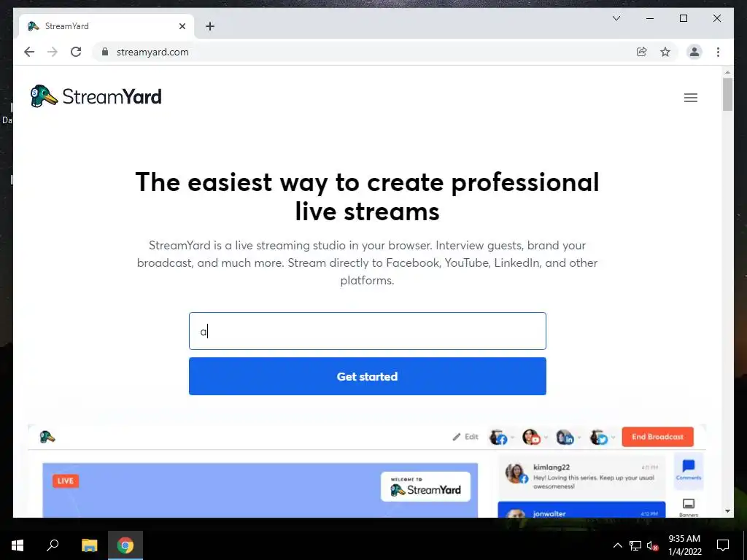747x560 pixels.
Task: Open the Windows notification center
Action: click(723, 545)
